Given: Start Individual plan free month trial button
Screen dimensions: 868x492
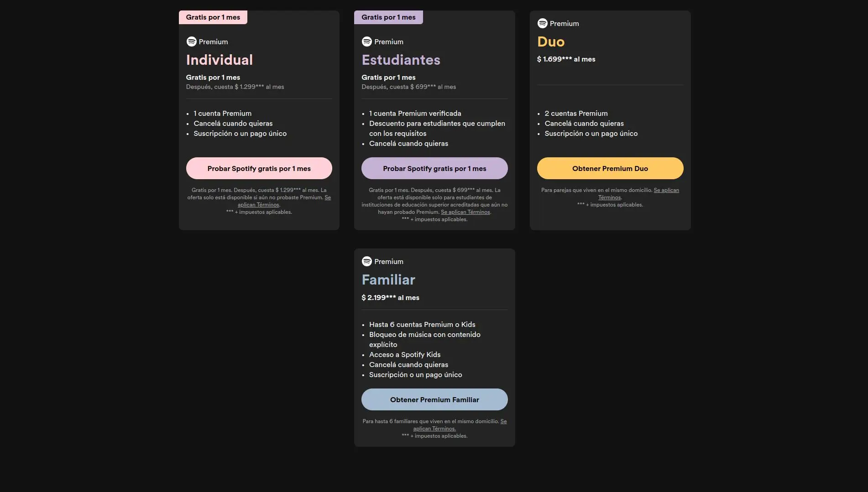Looking at the screenshot, I should click(x=259, y=168).
